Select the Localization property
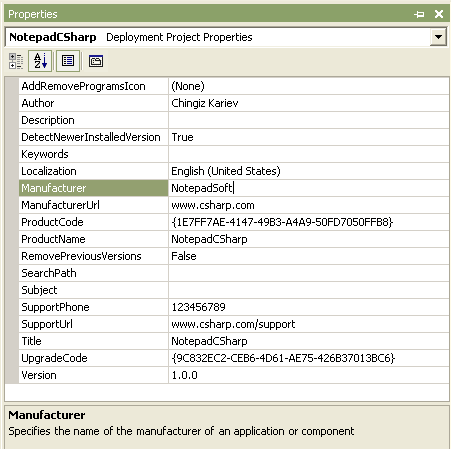The height and width of the screenshot is (449, 451). pyautogui.click(x=93, y=171)
